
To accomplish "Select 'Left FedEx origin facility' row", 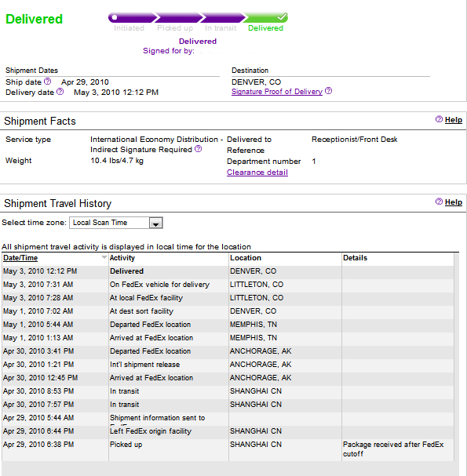I will (228, 431).
